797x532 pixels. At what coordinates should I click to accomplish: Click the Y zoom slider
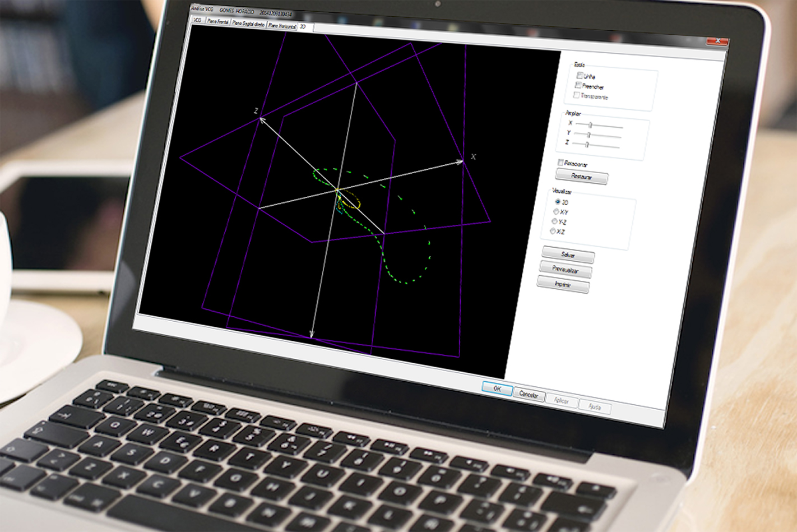597,135
